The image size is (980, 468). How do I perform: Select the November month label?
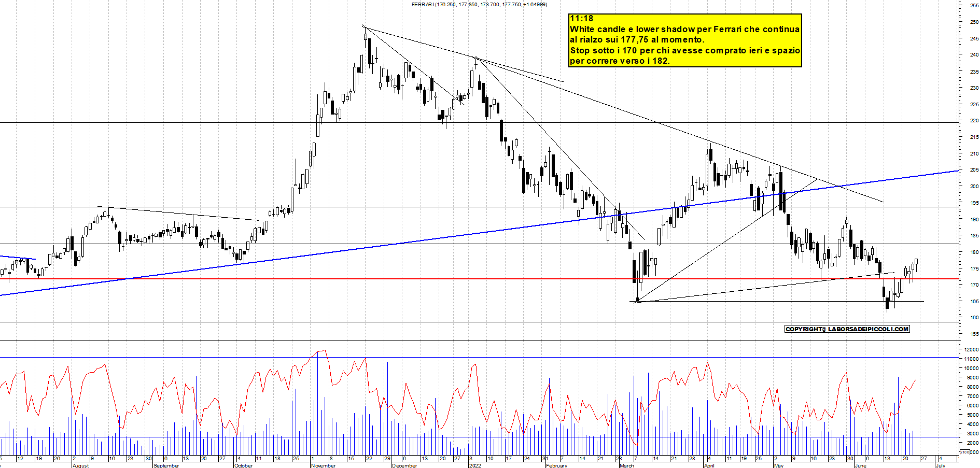323,465
